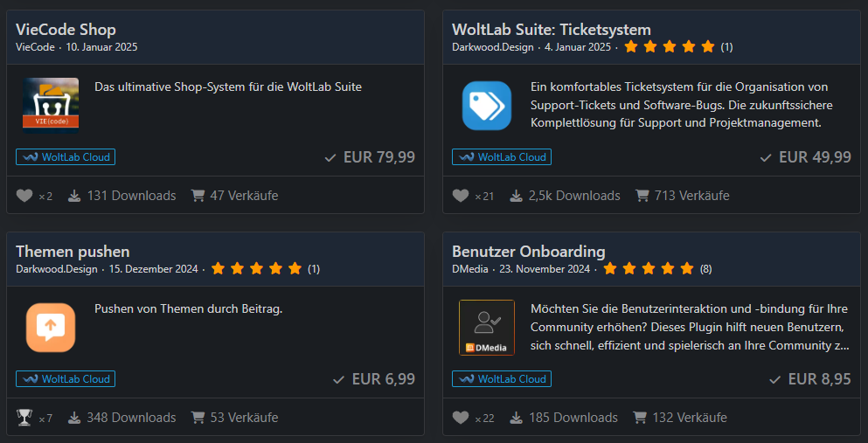Click the trophy icon on Themen pushen
The height and width of the screenshot is (443, 868).
24,418
